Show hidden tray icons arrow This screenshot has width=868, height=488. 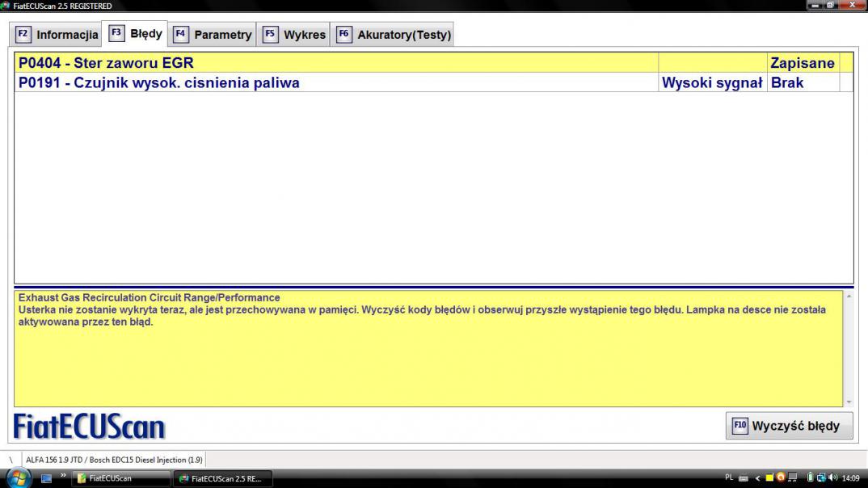click(758, 478)
